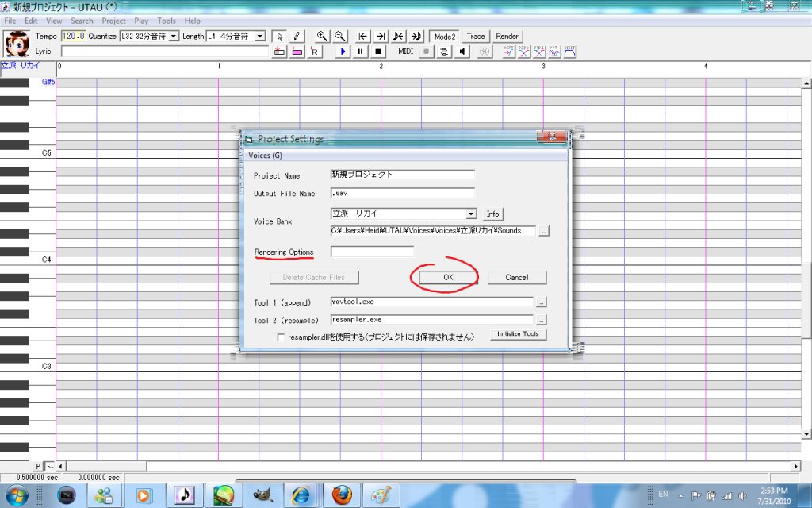The height and width of the screenshot is (508, 812).
Task: Select the pencil draw tool
Action: pyautogui.click(x=297, y=37)
